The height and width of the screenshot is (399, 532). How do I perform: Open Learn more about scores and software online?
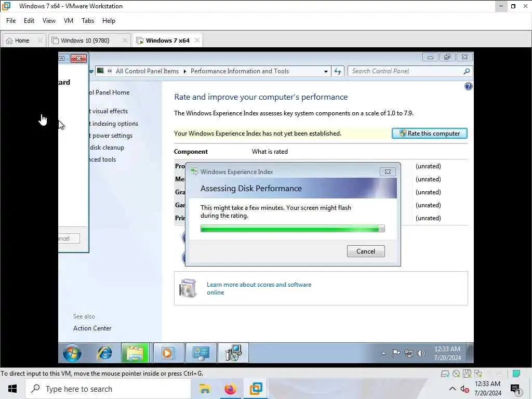click(x=259, y=288)
